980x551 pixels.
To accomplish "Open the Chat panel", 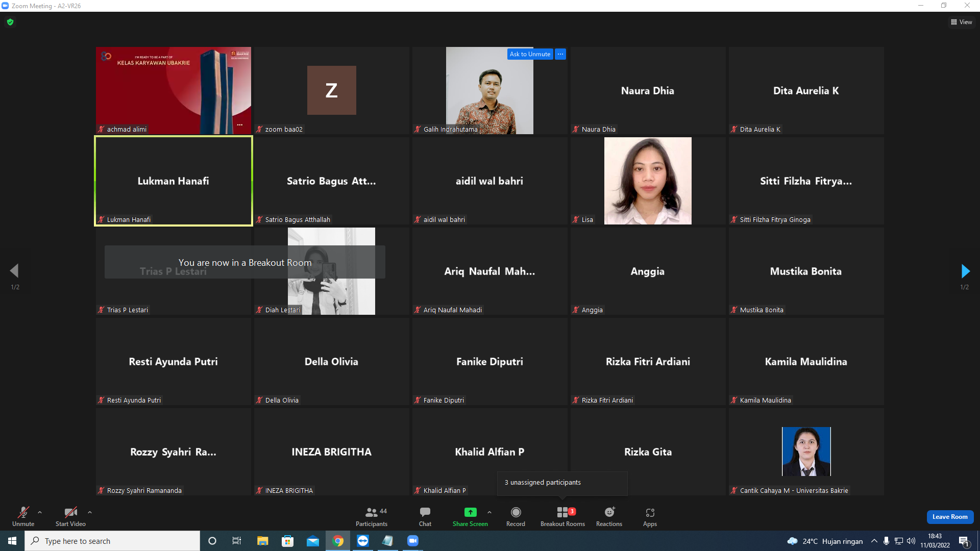I will [x=425, y=516].
